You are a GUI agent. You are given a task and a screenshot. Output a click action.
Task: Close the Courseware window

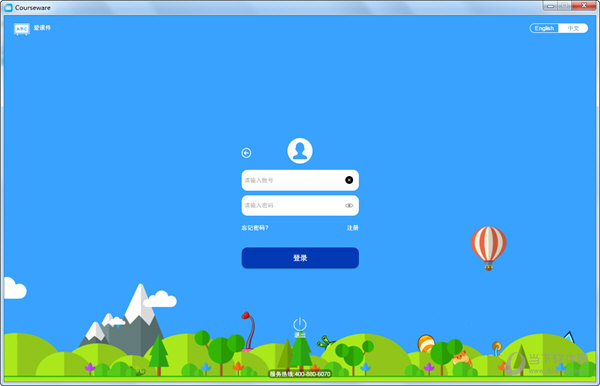[x=584, y=6]
